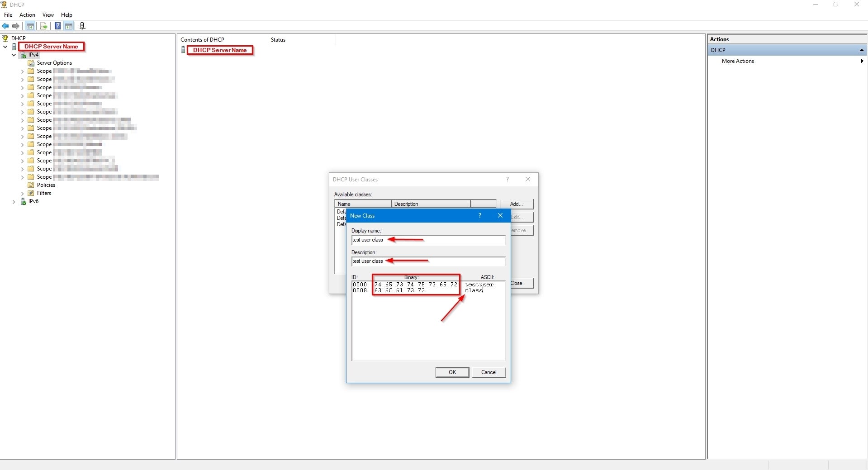Open the Action menu

[x=27, y=15]
